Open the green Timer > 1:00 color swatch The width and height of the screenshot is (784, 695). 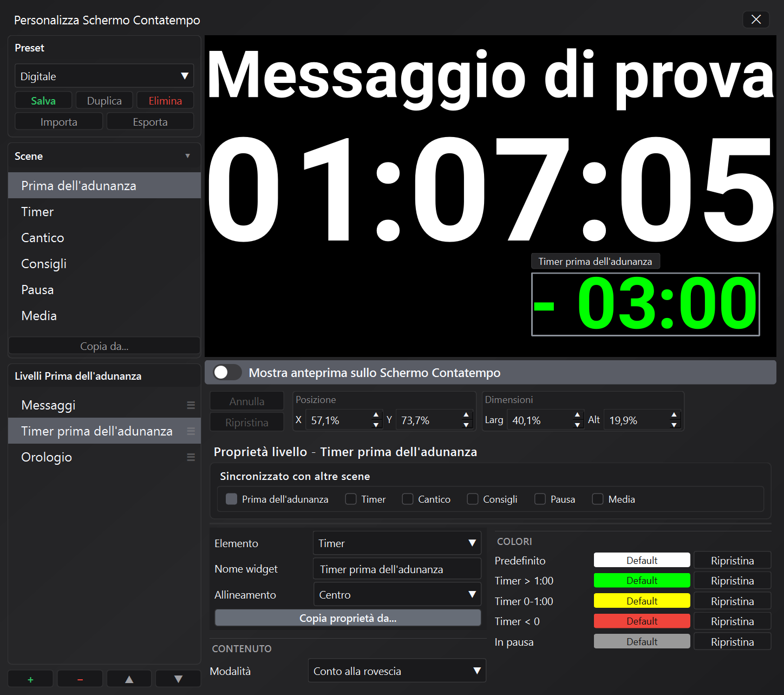642,580
